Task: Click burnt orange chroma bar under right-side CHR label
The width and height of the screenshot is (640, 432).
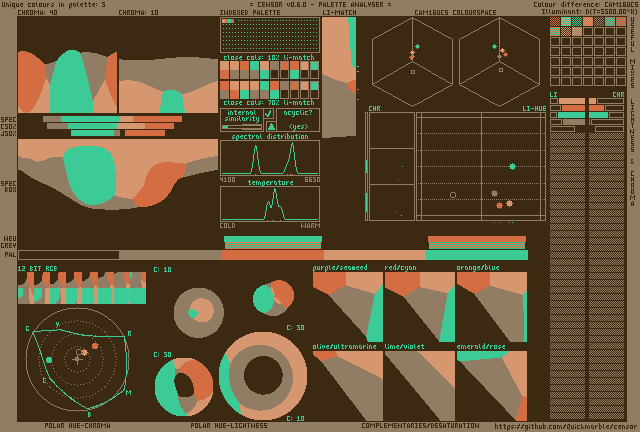Action: [x=597, y=108]
